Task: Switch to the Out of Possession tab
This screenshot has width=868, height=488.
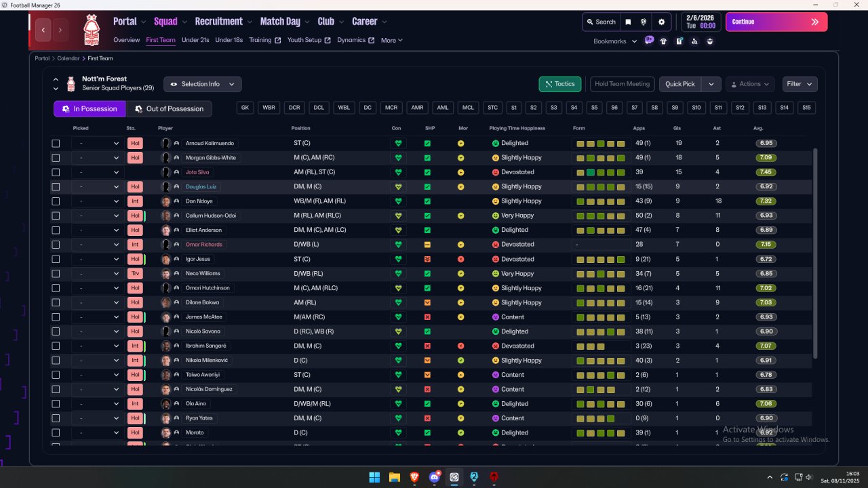Action: pos(169,109)
